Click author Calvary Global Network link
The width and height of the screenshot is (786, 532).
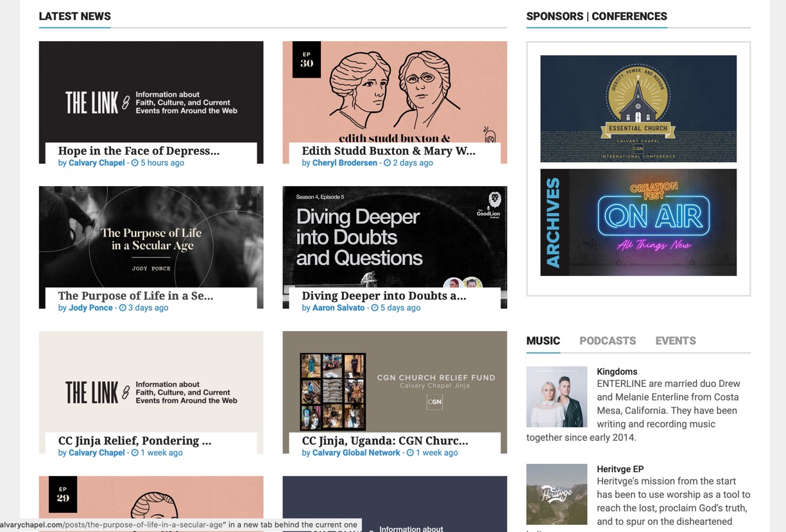pos(356,453)
